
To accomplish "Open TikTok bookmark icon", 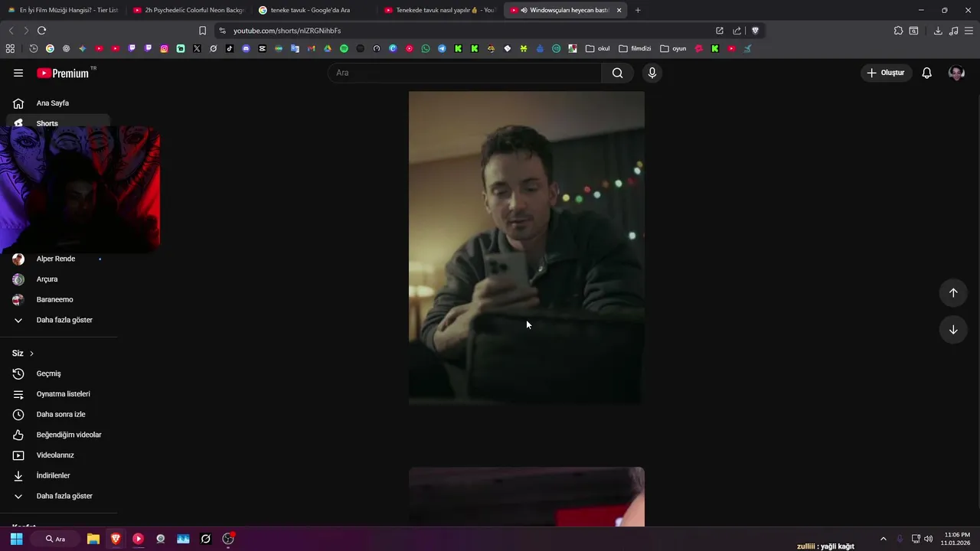I will pos(230,48).
